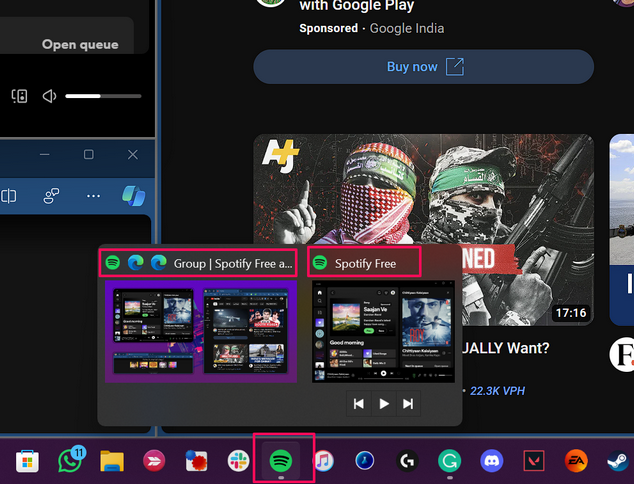Screen dimensions: 634x484
Task: Open Edge settings and more menu
Action: pyautogui.click(x=93, y=196)
